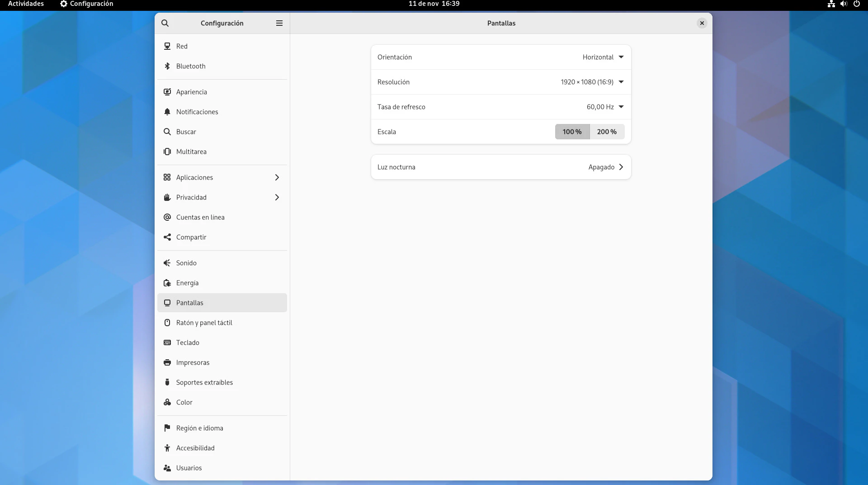The width and height of the screenshot is (868, 485).
Task: Click the Impresoras printer icon
Action: (x=167, y=362)
